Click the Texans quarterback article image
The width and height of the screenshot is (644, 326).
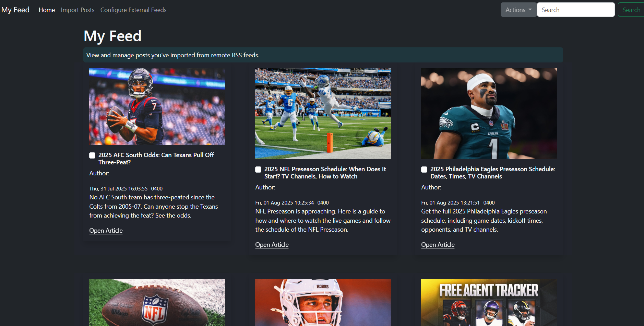pyautogui.click(x=157, y=106)
